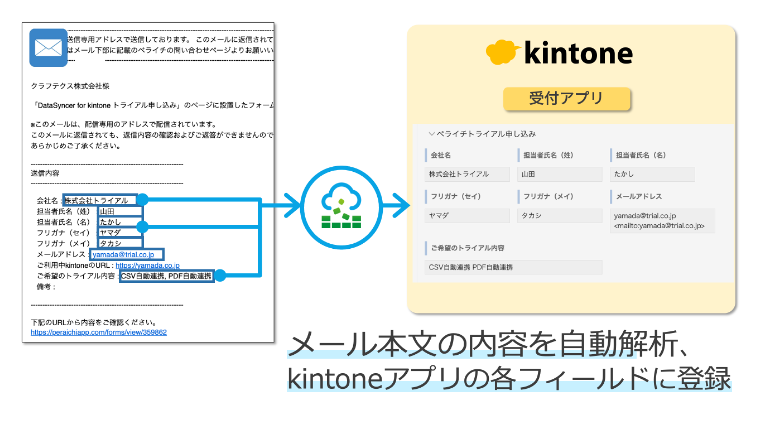
Task: Open the peraichiapp.com forms link at the bottom of the email
Action: click(x=99, y=333)
